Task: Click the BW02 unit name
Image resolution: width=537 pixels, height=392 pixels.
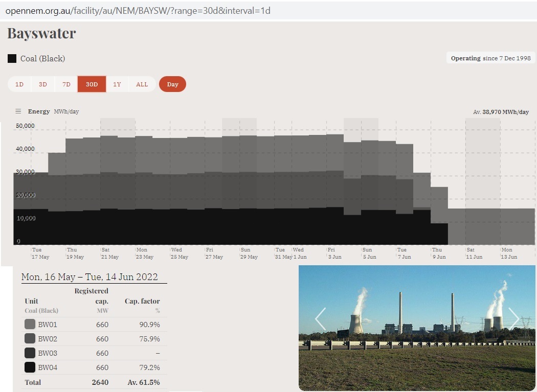Action: point(48,339)
